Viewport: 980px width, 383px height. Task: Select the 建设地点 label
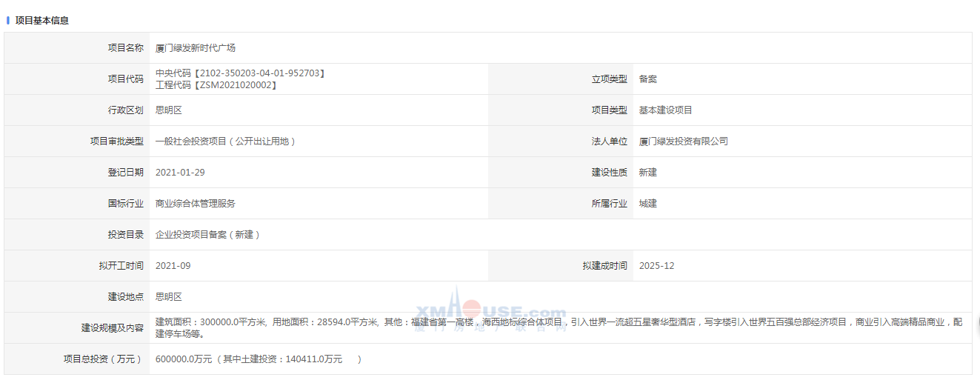coord(126,296)
